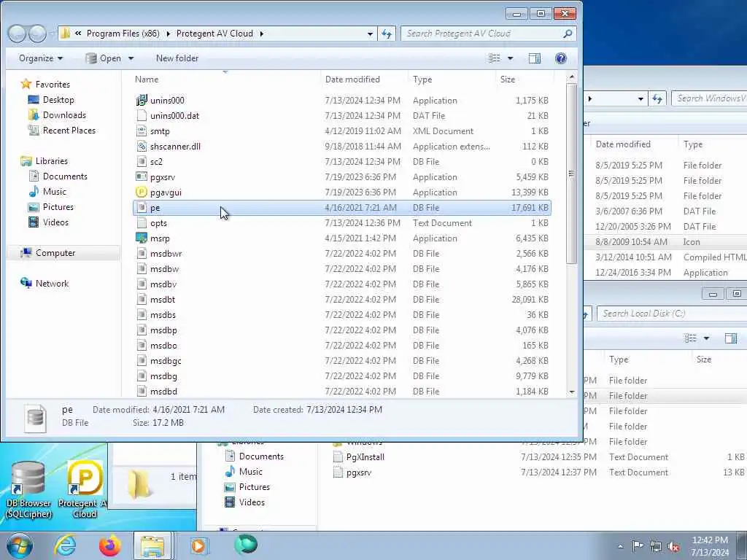Launch Internet Explorer from taskbar

point(65,545)
